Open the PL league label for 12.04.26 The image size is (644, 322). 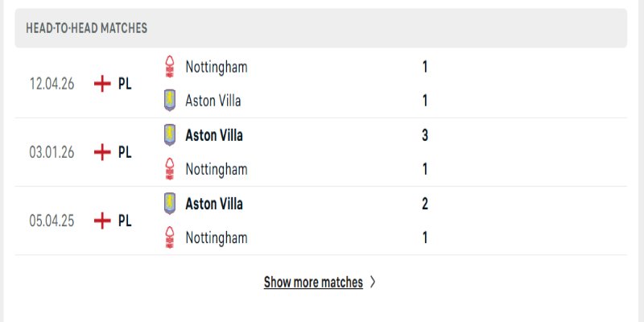125,84
